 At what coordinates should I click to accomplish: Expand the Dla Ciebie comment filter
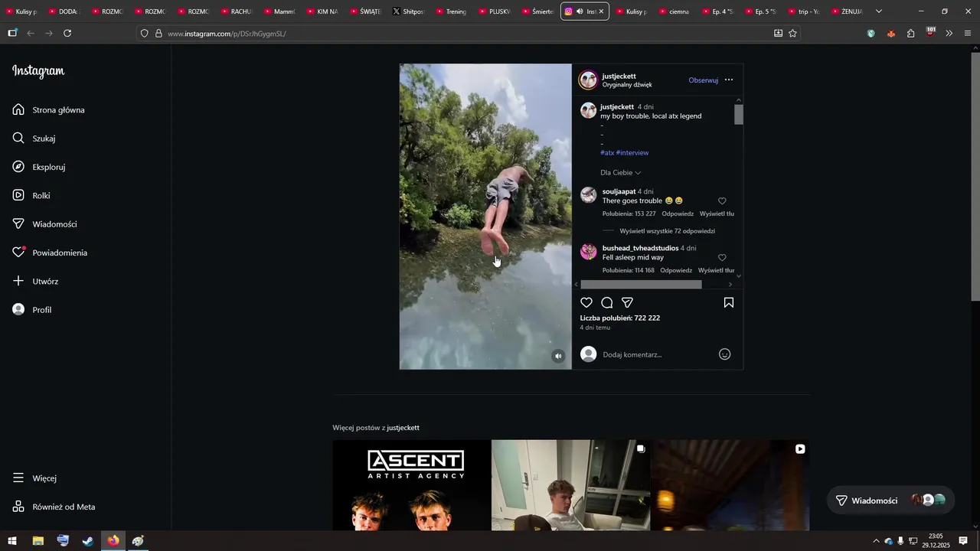point(620,173)
